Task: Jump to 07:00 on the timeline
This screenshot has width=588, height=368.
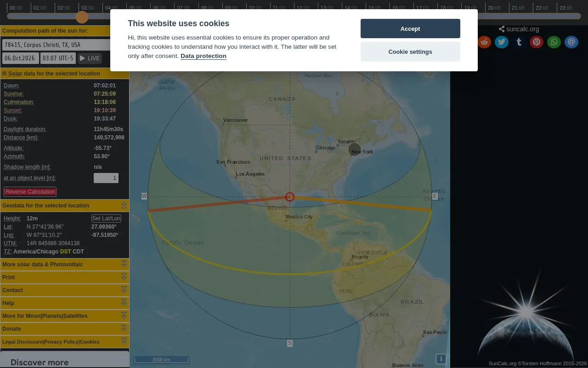Action: [x=183, y=8]
